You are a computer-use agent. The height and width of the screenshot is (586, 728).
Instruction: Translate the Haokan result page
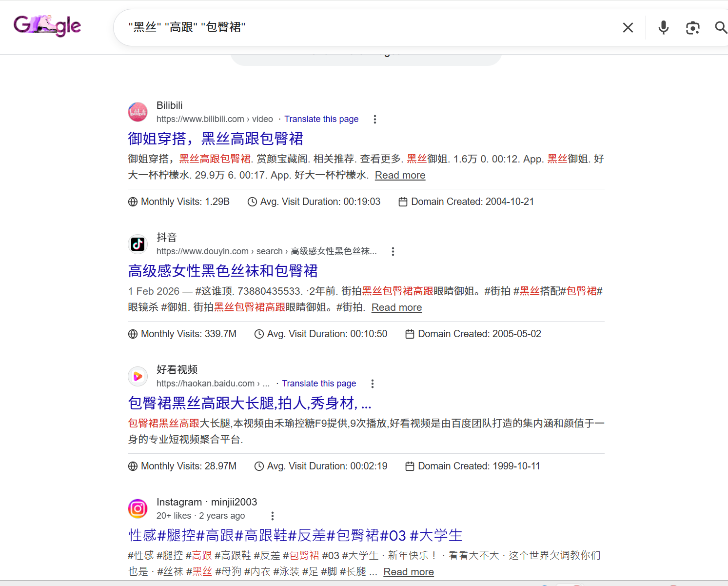coord(319,384)
